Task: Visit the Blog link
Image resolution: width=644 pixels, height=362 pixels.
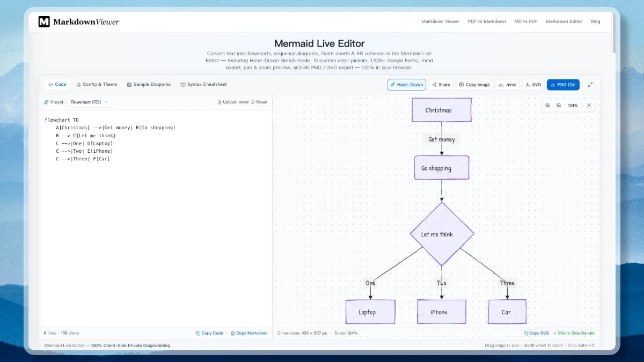Action: [595, 21]
